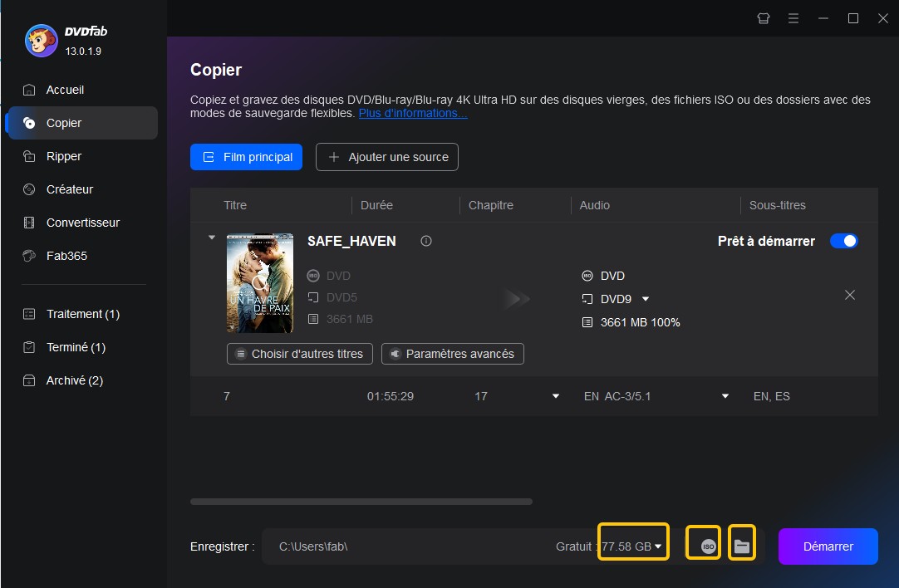Screen dimensions: 899x588
Task: Toggle the Prêt à démarrer switch
Action: click(844, 242)
